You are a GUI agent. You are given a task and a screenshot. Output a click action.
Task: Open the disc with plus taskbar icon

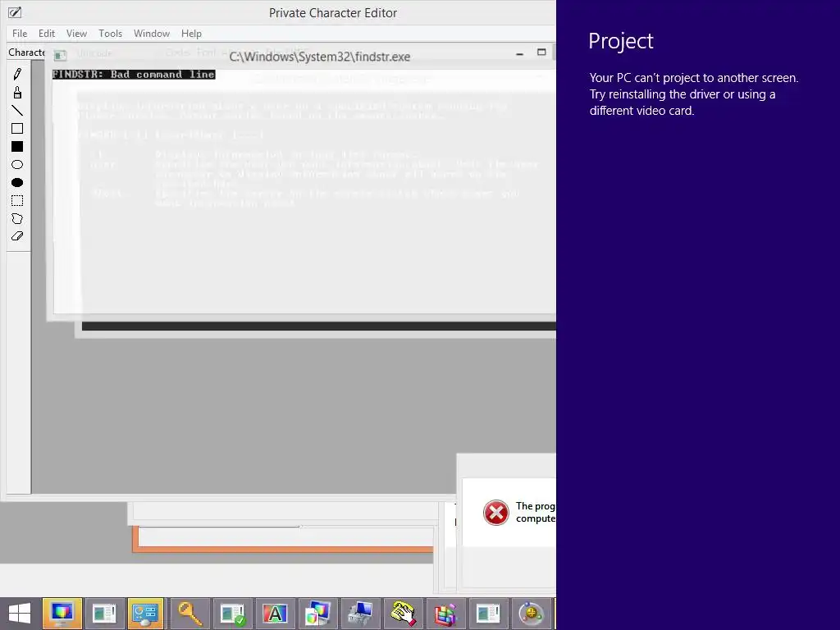[531, 614]
